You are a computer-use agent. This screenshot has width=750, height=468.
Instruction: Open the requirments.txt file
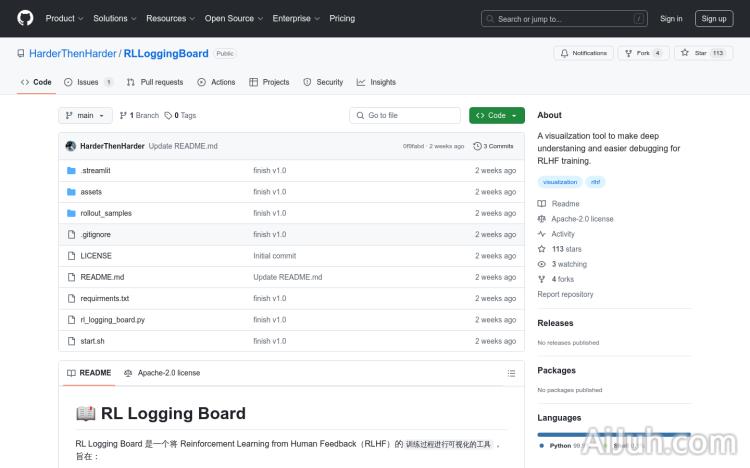click(105, 298)
